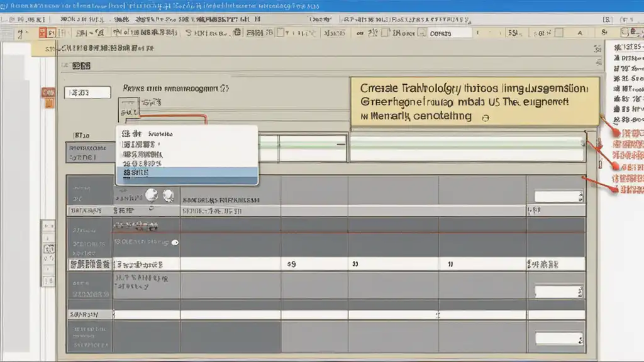Click the first globe icon in the table header

tap(152, 195)
